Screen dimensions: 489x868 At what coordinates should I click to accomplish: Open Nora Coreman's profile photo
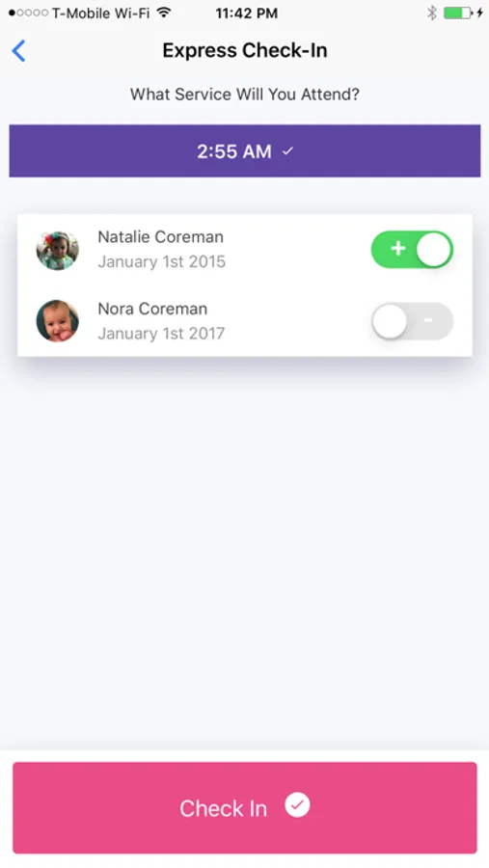point(58,321)
